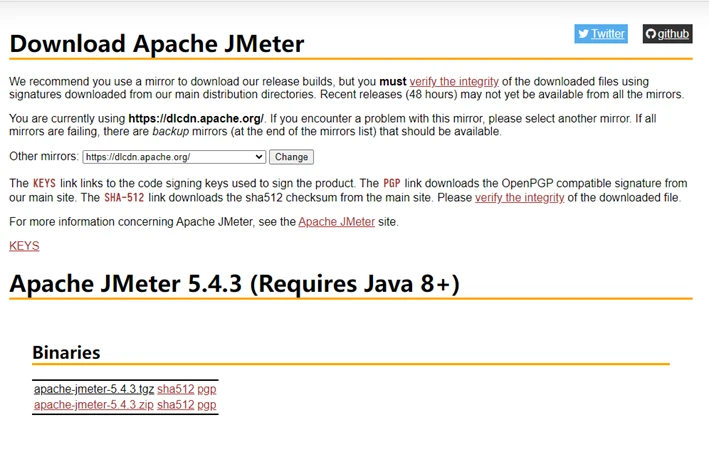Click the mirror selector's dropdown arrow
This screenshot has width=709, height=457.
[x=260, y=157]
